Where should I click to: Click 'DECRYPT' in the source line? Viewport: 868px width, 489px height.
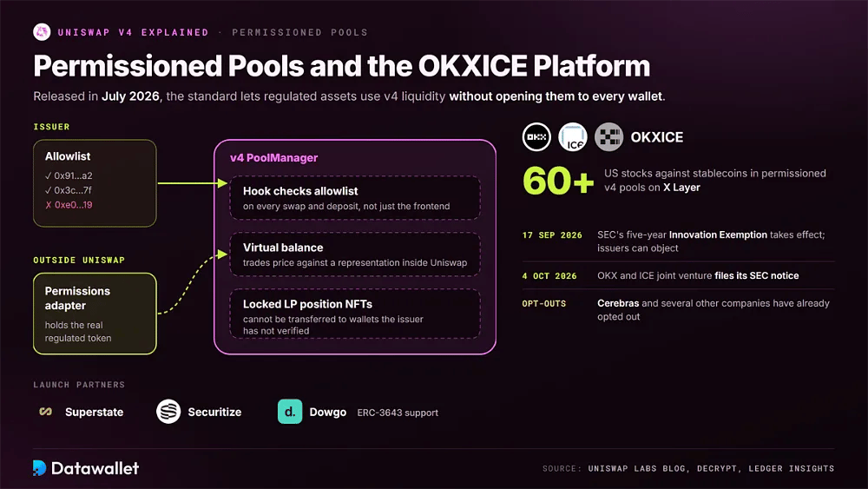point(717,468)
